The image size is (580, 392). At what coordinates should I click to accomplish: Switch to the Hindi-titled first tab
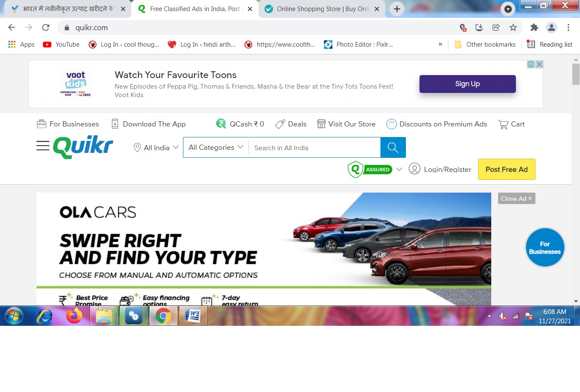[x=69, y=9]
